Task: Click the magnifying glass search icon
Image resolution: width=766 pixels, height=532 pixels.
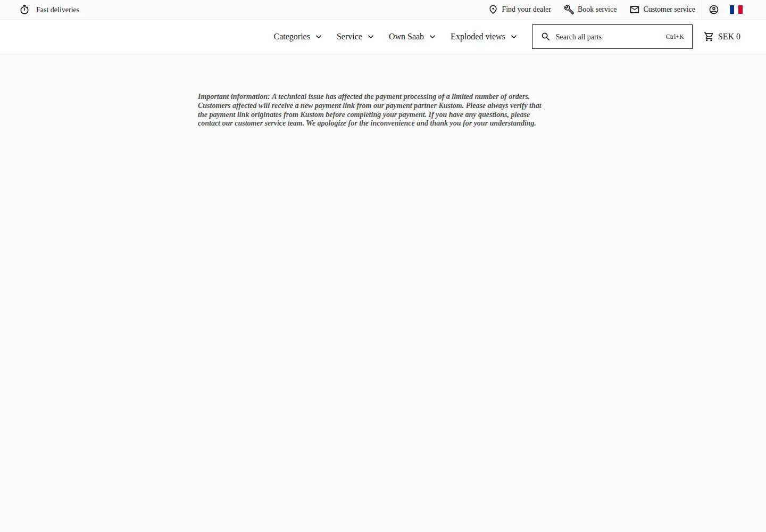Action: 546,37
